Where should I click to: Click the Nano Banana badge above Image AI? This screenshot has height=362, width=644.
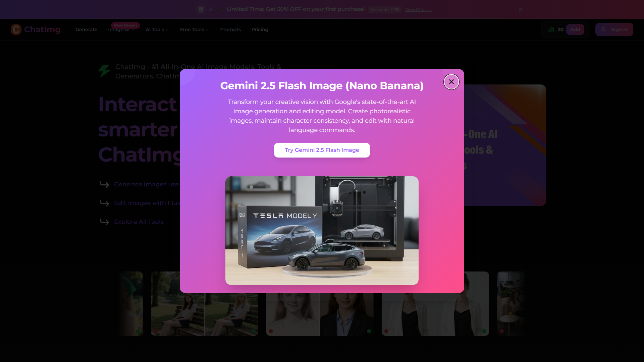point(125,25)
